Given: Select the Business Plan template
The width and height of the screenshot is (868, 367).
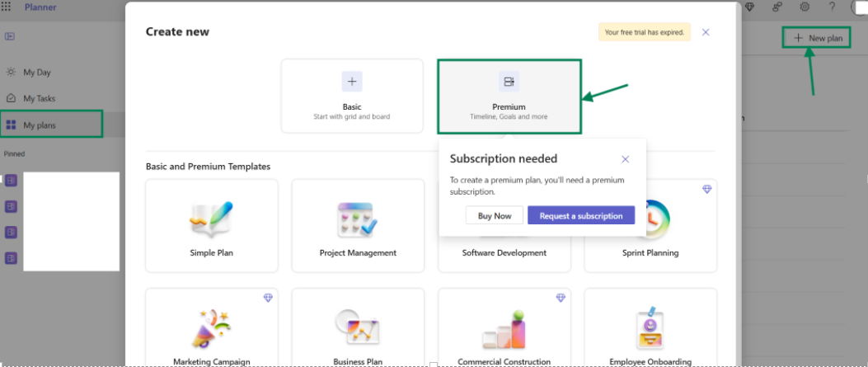Looking at the screenshot, I should (x=358, y=327).
